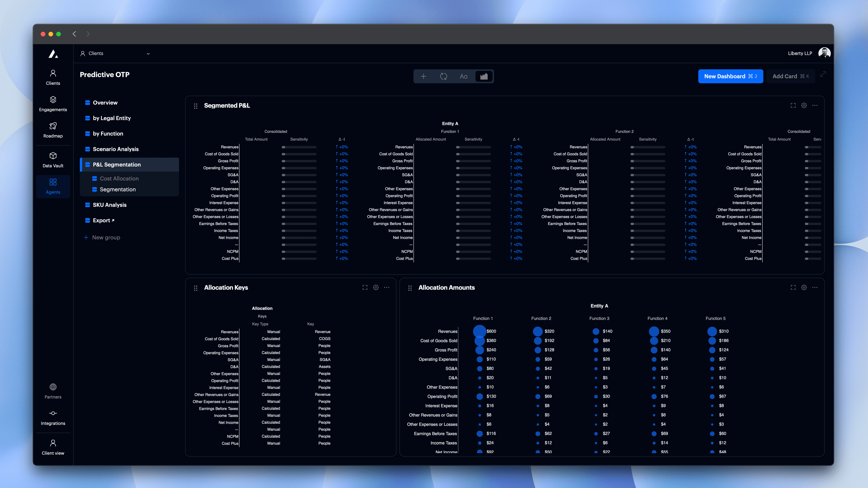Collapse the P&L Segmentation group
This screenshot has width=868, height=488.
click(117, 165)
